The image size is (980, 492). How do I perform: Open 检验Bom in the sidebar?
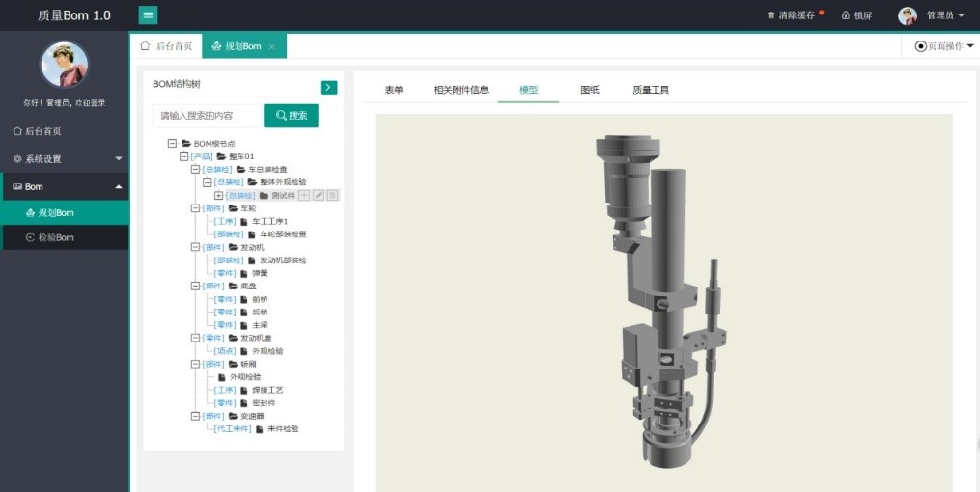click(x=65, y=238)
